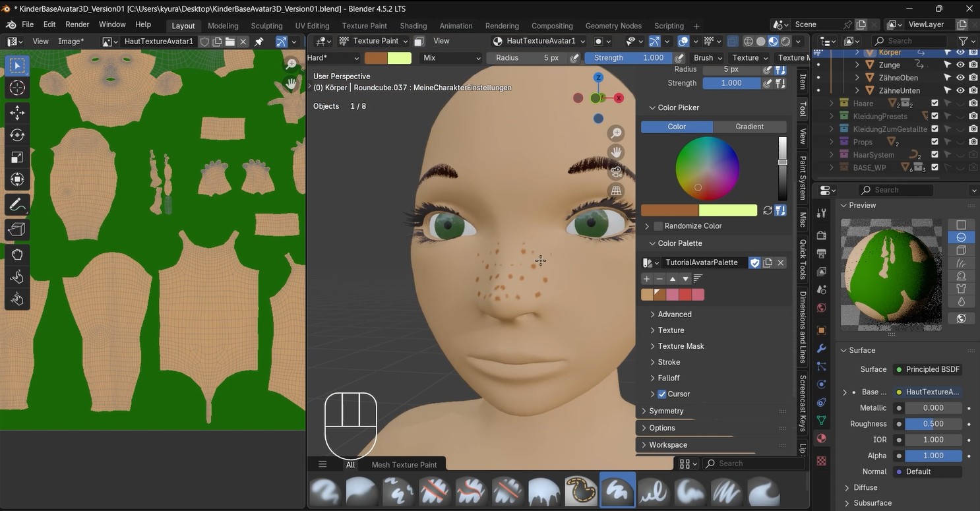Open the blend mode dropdown set to Mix
Image resolution: width=980 pixels, height=511 pixels.
point(452,58)
